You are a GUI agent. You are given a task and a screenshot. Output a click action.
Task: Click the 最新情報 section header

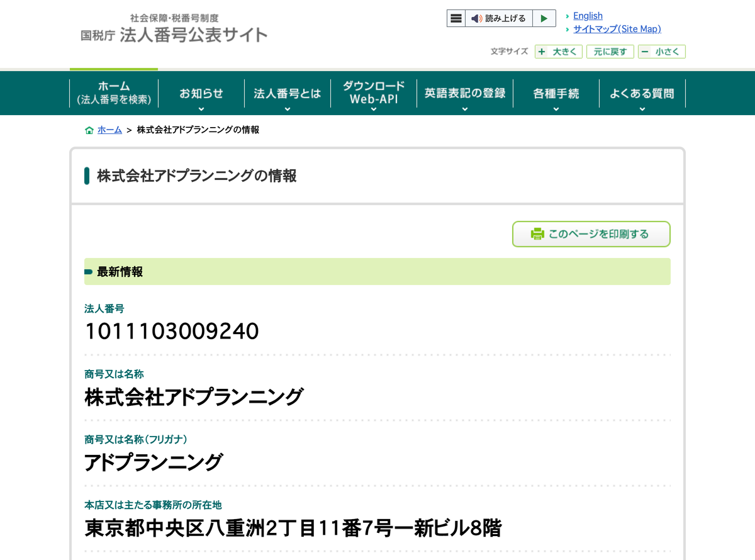(377, 272)
